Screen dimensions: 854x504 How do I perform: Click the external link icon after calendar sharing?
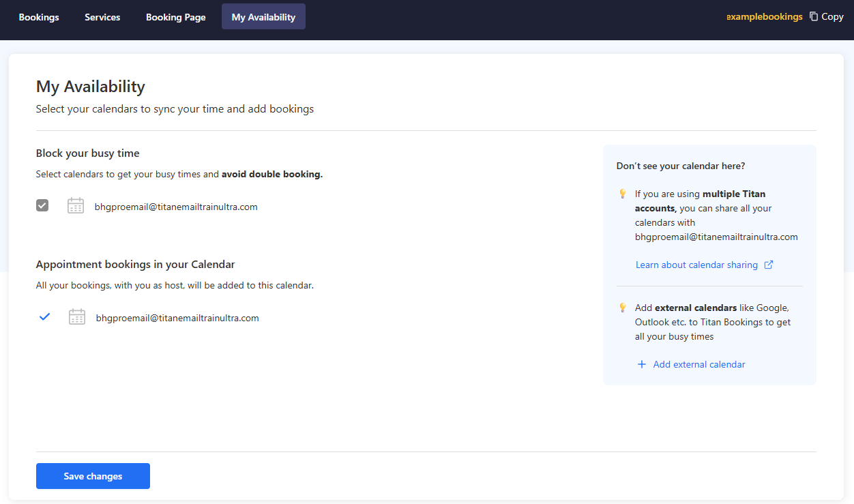pyautogui.click(x=769, y=265)
